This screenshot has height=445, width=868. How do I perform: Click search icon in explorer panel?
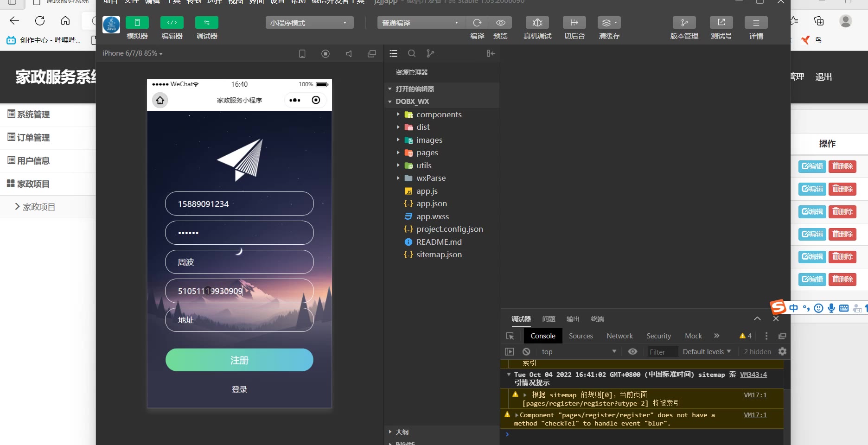pyautogui.click(x=412, y=53)
